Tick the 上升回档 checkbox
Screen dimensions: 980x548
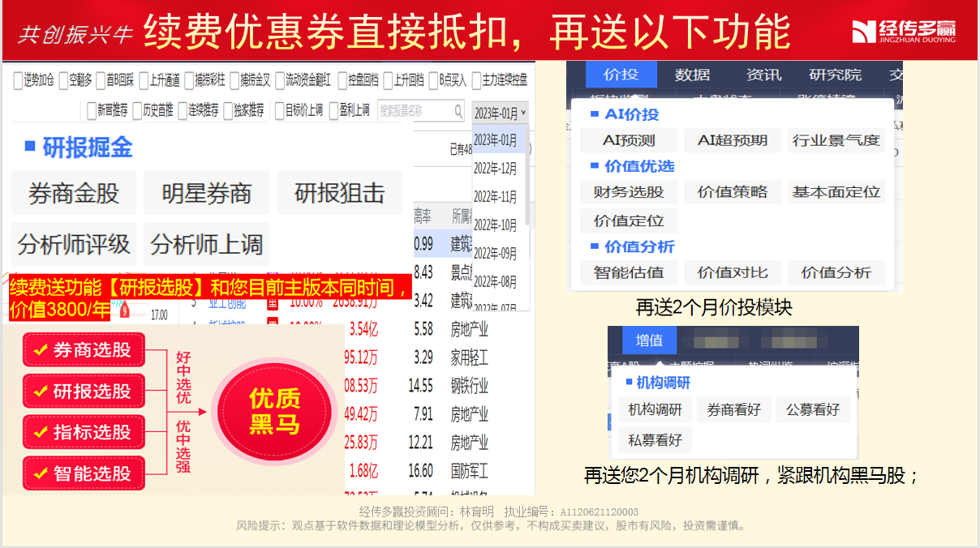click(388, 80)
